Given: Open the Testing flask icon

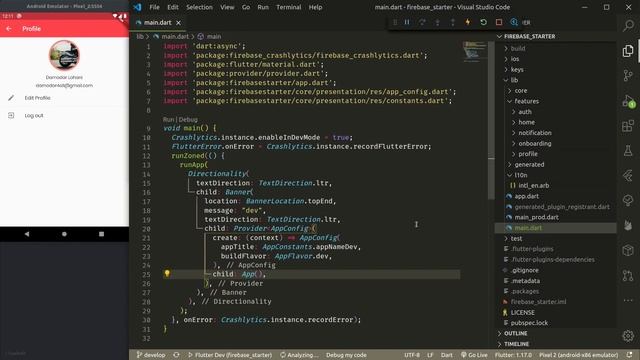Looking at the screenshot, I should pos(628,151).
